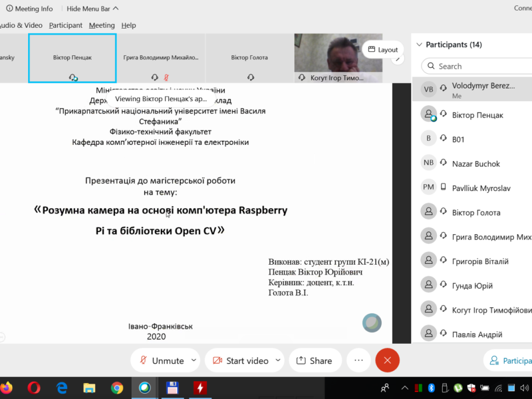Image resolution: width=532 pixels, height=399 pixels.
Task: Open the Participant menu
Action: click(x=65, y=25)
